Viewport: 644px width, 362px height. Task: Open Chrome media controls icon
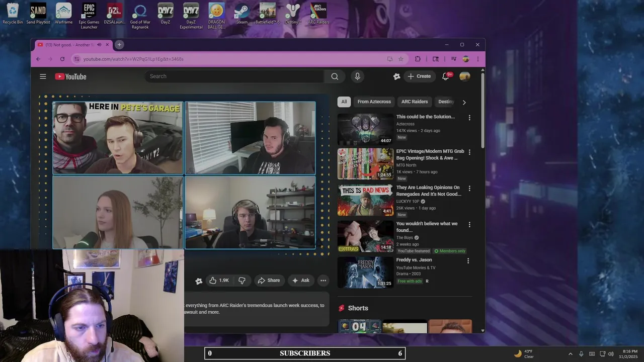point(454,59)
